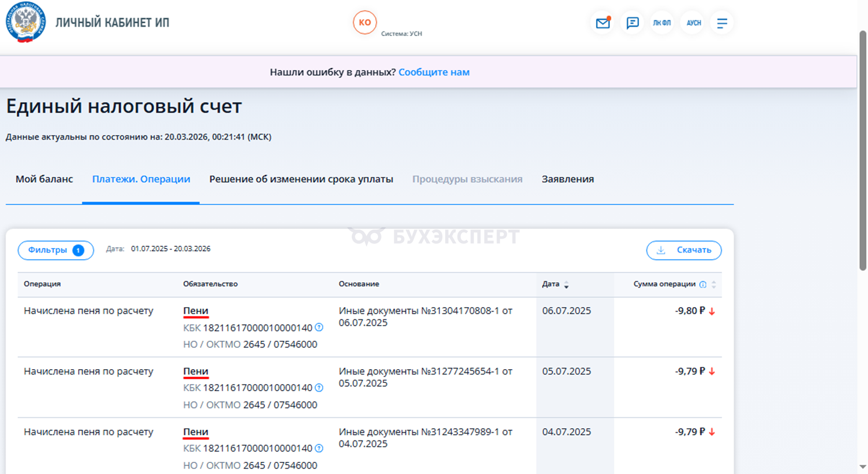The height and width of the screenshot is (474, 868).
Task: Sort using arrows beside Сумма операции
Action: pyautogui.click(x=714, y=285)
